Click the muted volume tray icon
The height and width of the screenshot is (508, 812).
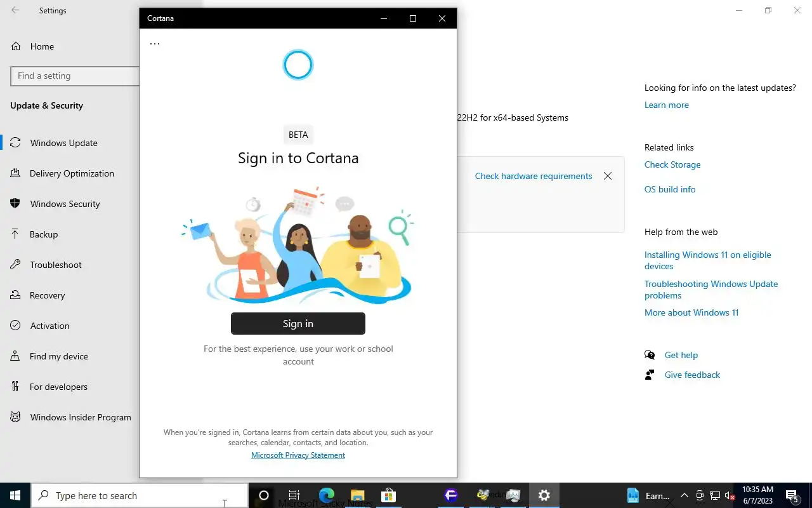click(730, 496)
